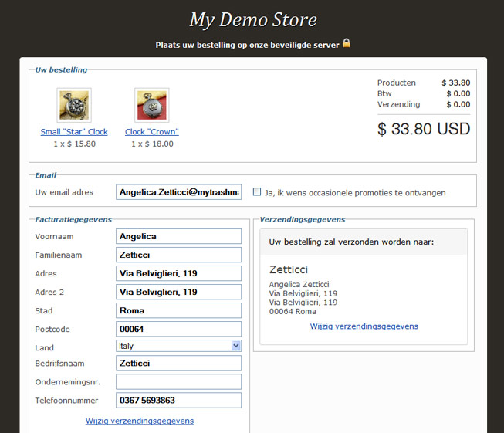The height and width of the screenshot is (433, 504).
Task: Select the Adres input field
Action: coord(179,273)
